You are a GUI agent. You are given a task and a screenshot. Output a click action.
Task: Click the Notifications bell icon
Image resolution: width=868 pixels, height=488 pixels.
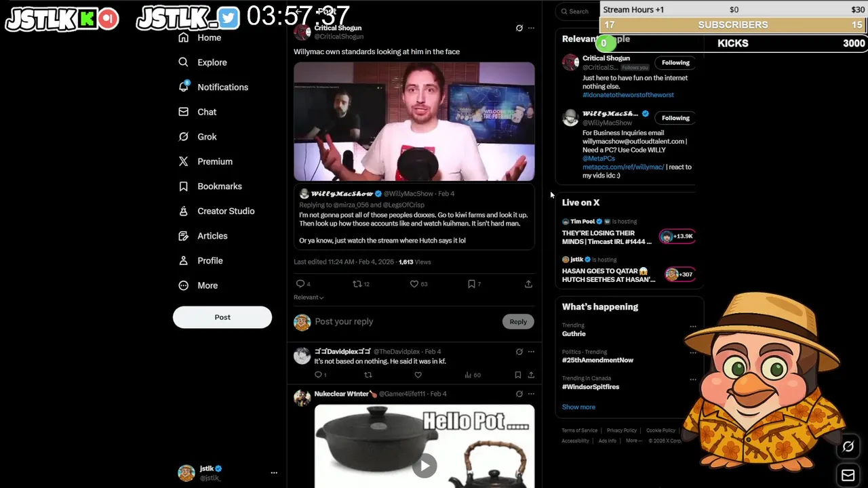point(183,87)
